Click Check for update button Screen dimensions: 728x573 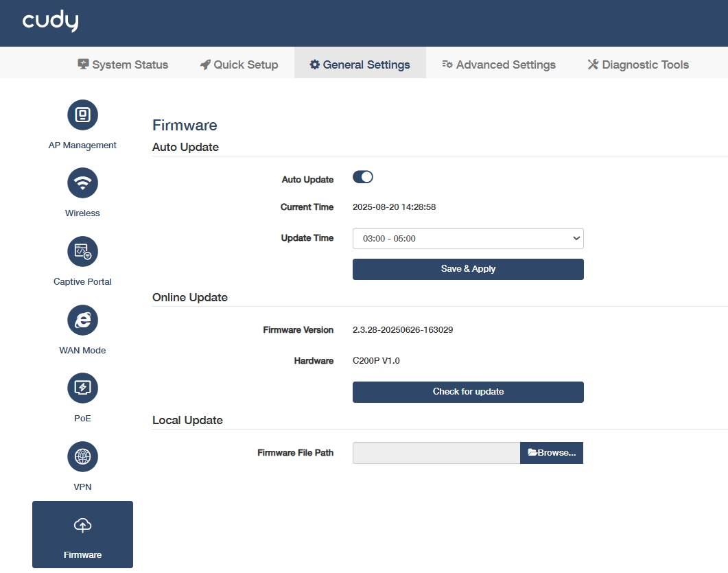[x=468, y=392]
